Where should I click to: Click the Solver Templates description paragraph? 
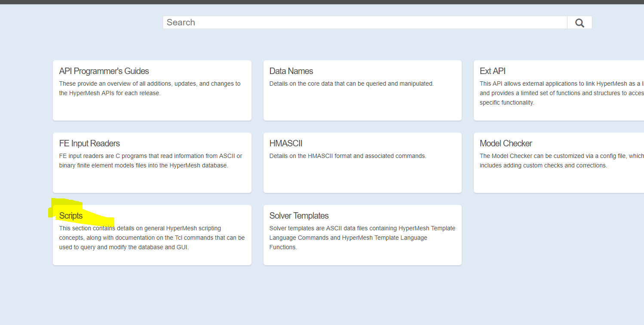(x=362, y=238)
